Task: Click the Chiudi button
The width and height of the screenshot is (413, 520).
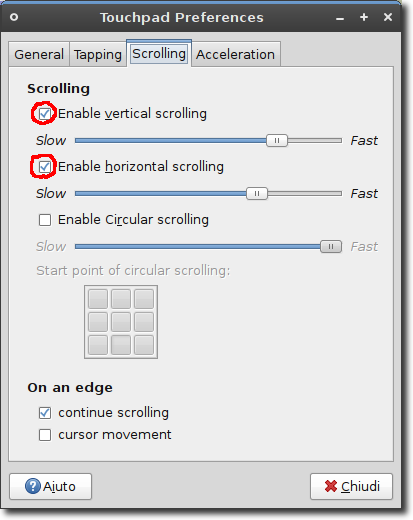Action: pyautogui.click(x=351, y=486)
